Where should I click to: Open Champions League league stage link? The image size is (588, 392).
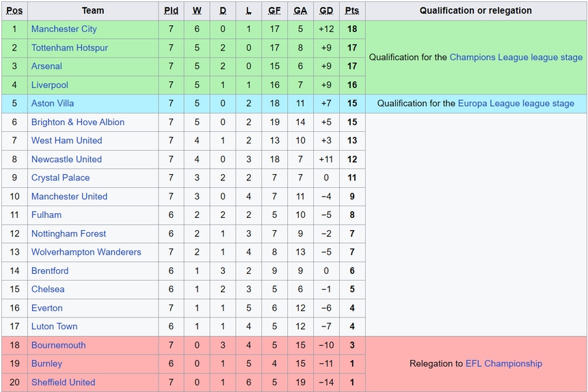click(x=516, y=57)
